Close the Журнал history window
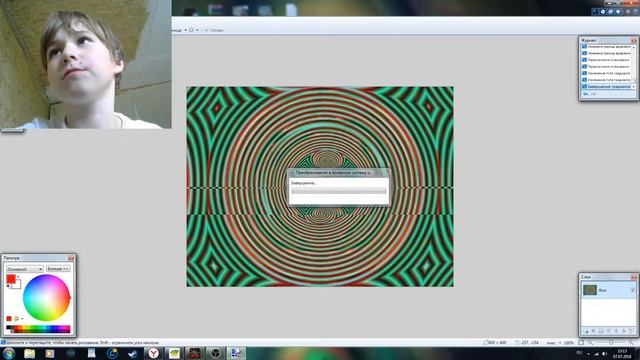 pos(634,40)
